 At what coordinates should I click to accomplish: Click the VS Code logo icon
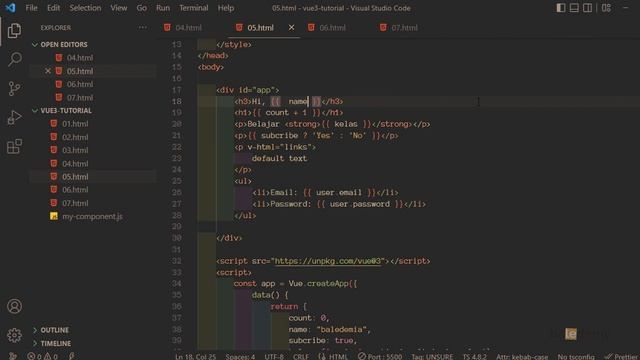tap(10, 8)
